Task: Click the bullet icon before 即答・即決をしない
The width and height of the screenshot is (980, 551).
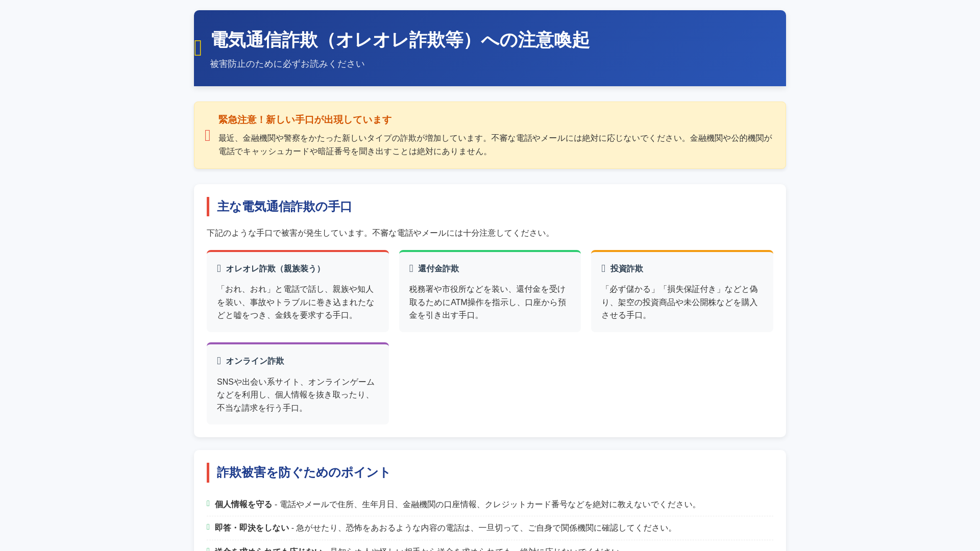Action: [208, 527]
